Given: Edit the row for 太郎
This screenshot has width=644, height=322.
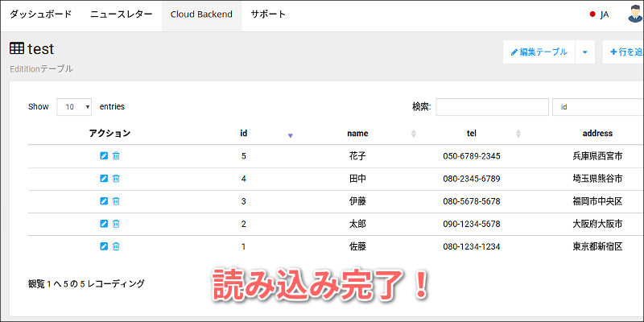Looking at the screenshot, I should click(104, 224).
